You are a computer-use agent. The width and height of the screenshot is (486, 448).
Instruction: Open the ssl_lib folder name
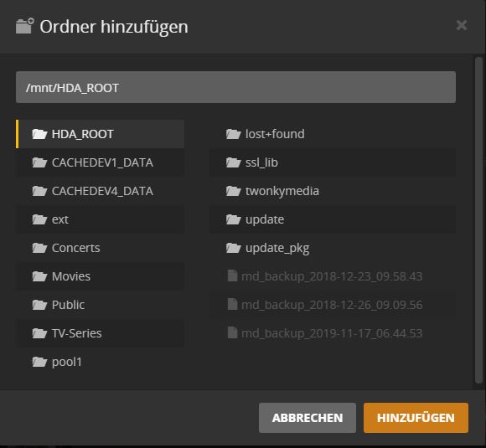(261, 162)
